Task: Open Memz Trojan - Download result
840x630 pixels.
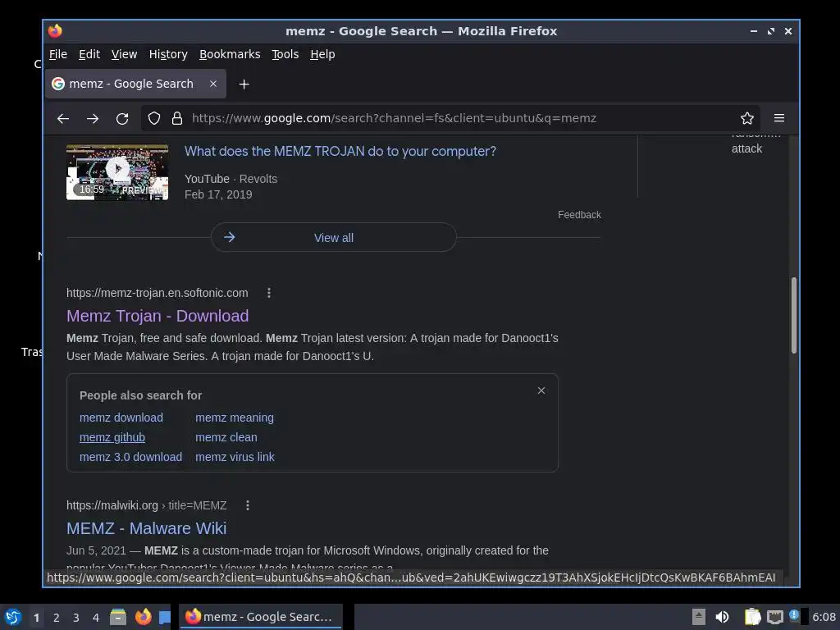Action: click(157, 316)
